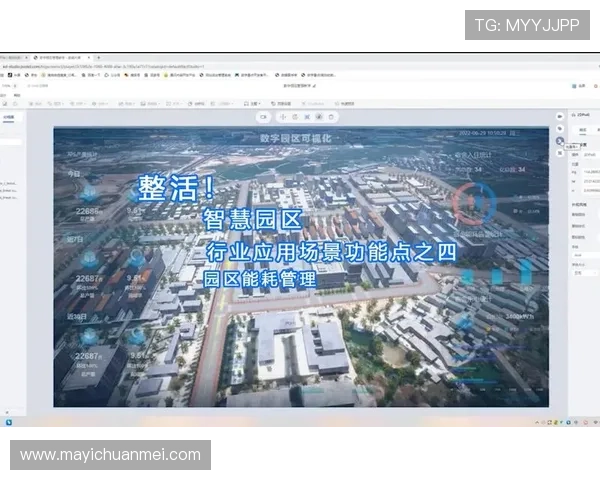600x480 pixels.
Task: Click the pencil edit icon next to project title
Action: [314, 86]
